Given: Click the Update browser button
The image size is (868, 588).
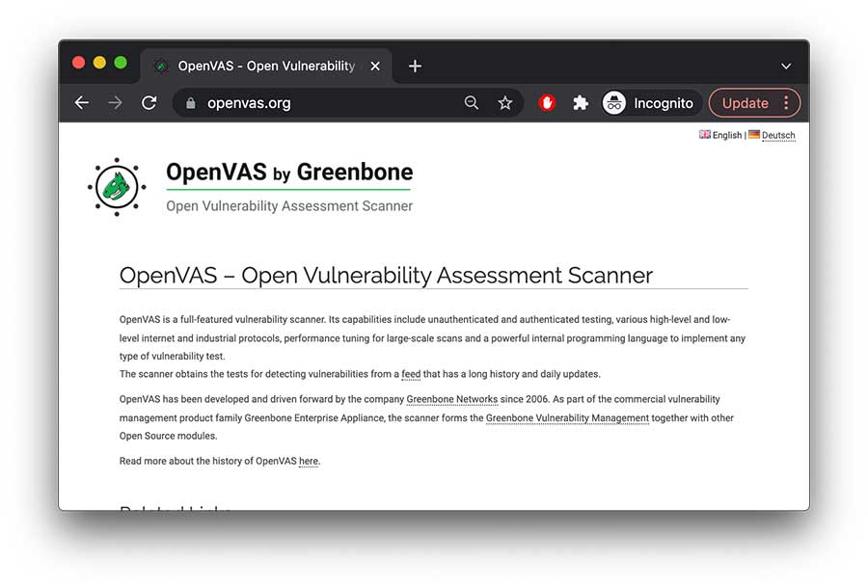Looking at the screenshot, I should 747,102.
